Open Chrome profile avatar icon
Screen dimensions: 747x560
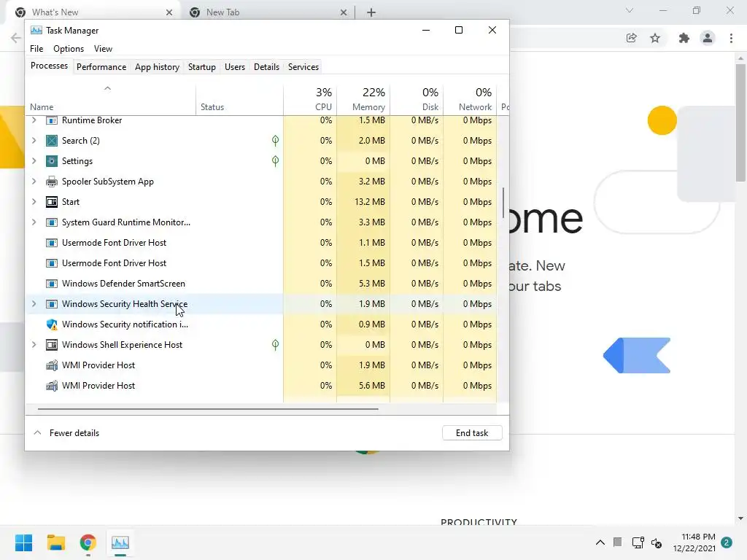pyautogui.click(x=708, y=38)
